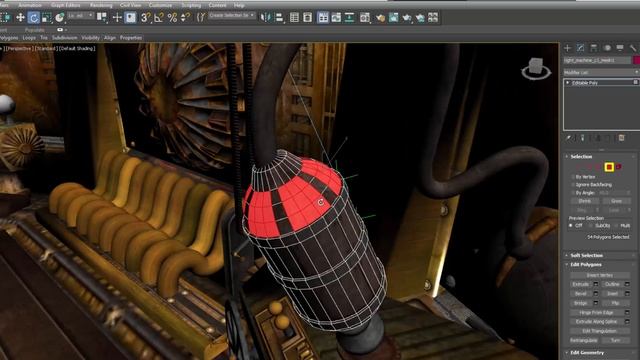Image resolution: width=640 pixels, height=360 pixels.
Task: Open reference coordinate system dropdown
Action: [x=81, y=16]
